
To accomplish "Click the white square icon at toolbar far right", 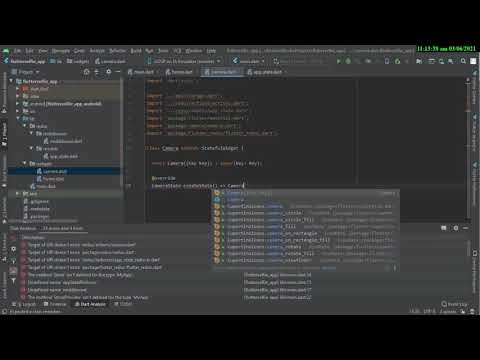I will pos(473,61).
